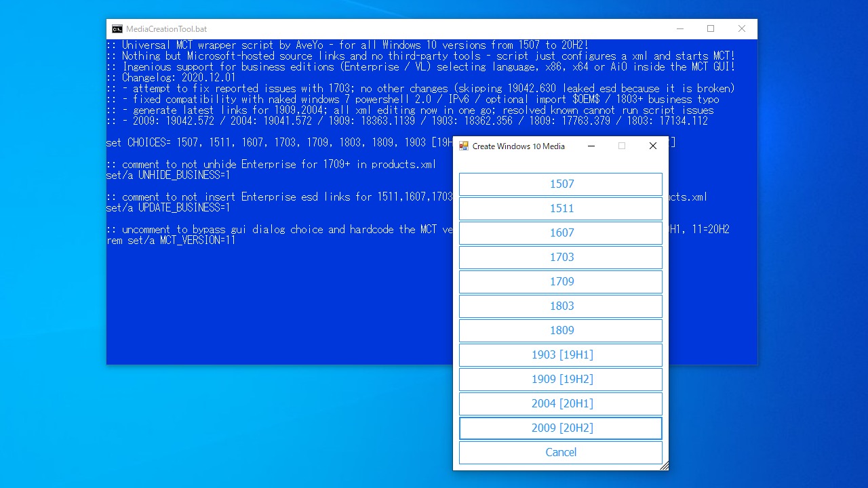Image resolution: width=868 pixels, height=488 pixels.
Task: Pick the 1607 build button
Action: pyautogui.click(x=561, y=232)
